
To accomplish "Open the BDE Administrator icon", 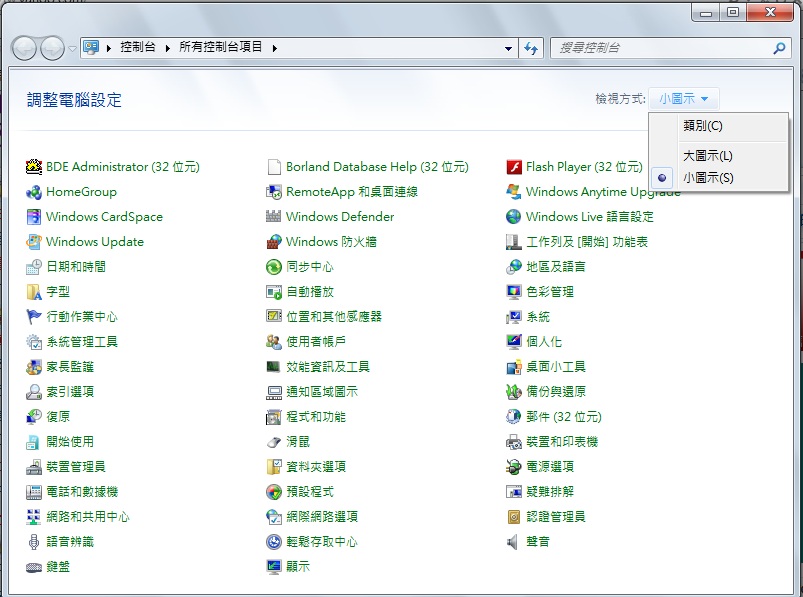I will [x=34, y=167].
